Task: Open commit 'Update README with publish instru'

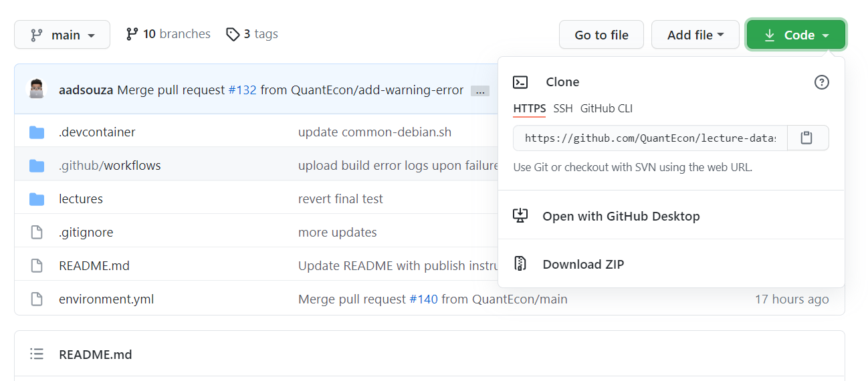Action: click(x=399, y=265)
